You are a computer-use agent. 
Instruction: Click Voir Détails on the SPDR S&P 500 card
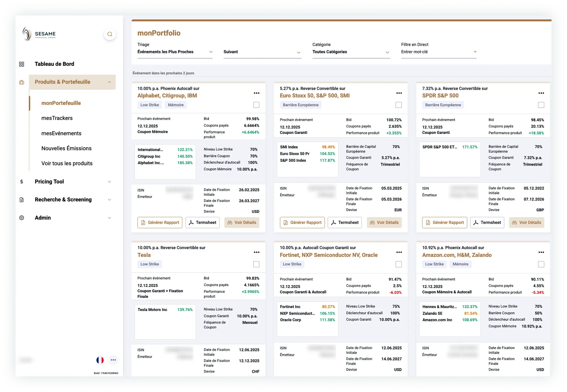pos(526,223)
